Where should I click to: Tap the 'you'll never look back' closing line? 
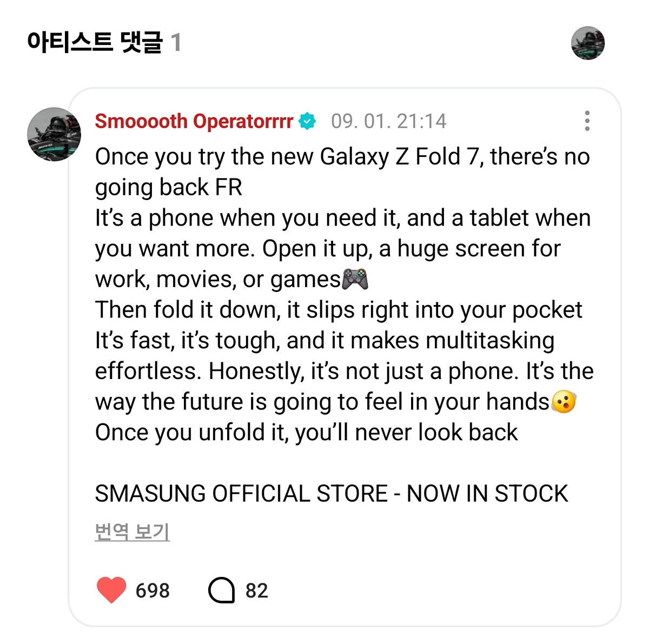(x=307, y=433)
